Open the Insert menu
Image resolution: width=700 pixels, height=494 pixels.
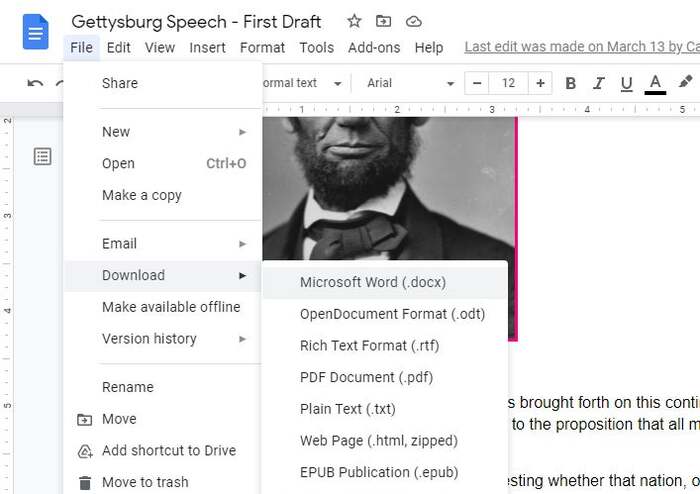point(207,47)
